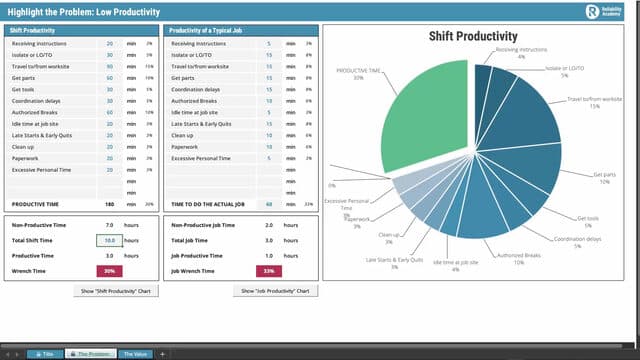The height and width of the screenshot is (360, 640).
Task: Switch to The Value sheet tab
Action: coord(136,354)
